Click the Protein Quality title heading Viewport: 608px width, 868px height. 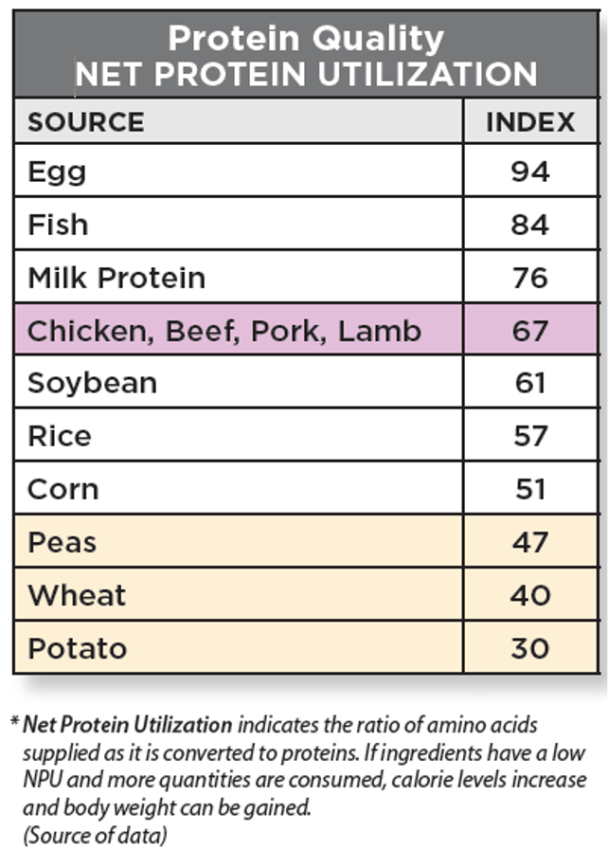point(305,39)
